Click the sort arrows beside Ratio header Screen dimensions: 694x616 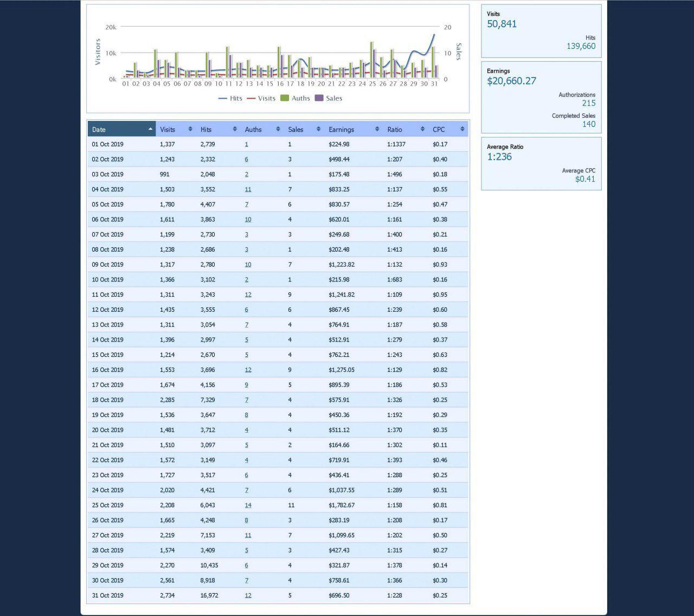click(422, 129)
